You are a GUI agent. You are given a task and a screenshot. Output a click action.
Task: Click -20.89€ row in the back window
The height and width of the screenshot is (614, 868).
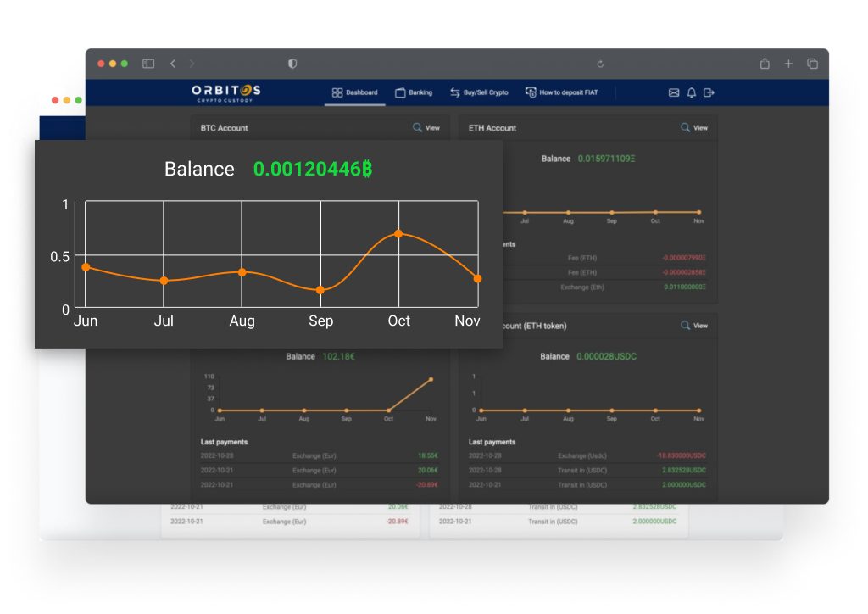[x=290, y=522]
